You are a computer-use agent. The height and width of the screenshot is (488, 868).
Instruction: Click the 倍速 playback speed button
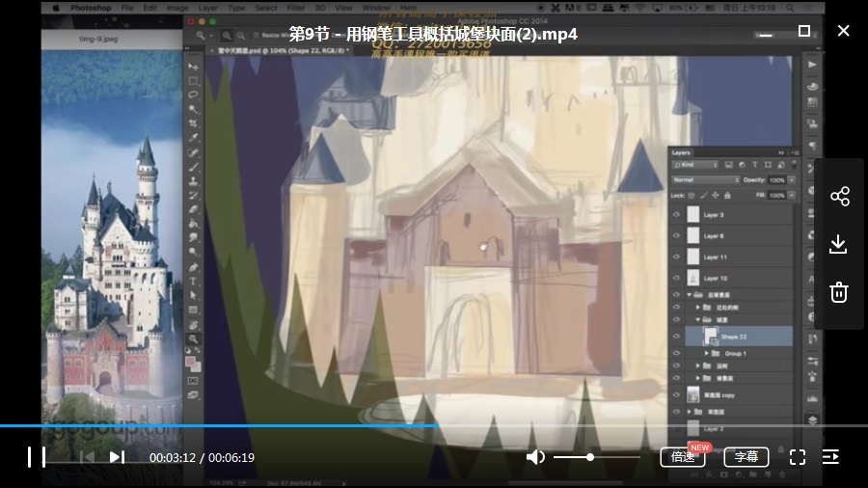[x=683, y=457]
